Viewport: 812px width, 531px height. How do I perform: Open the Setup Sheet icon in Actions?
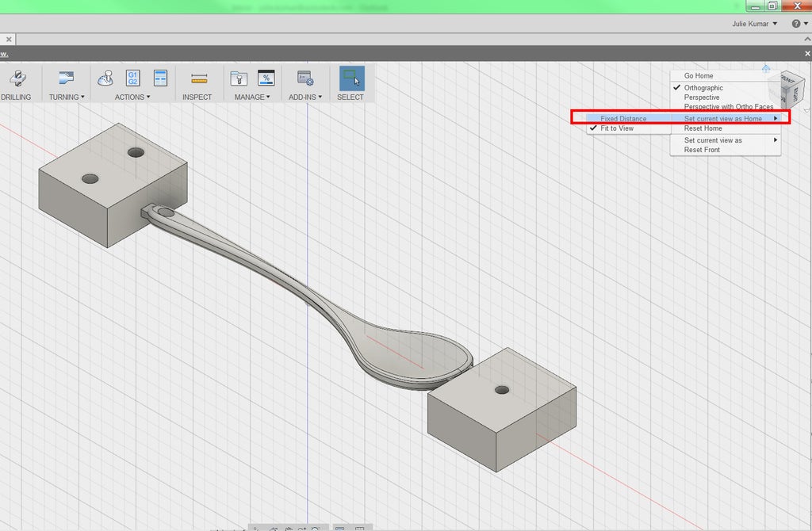tap(160, 78)
